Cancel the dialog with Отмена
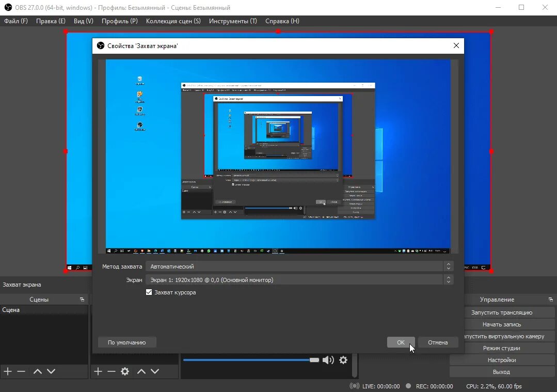The image size is (557, 392). click(438, 342)
